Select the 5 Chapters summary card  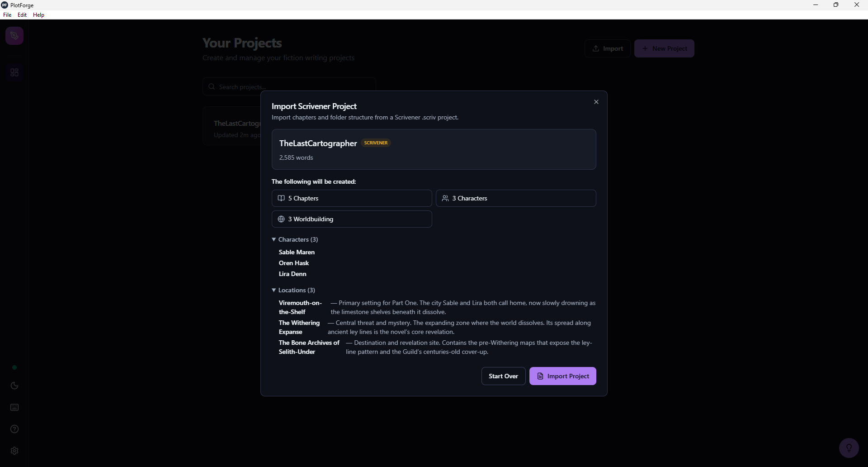point(352,198)
